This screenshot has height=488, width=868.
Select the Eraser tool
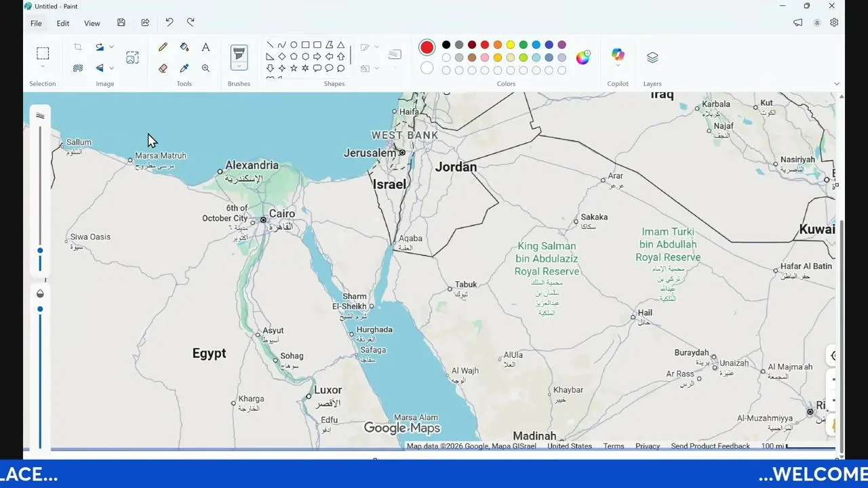pyautogui.click(x=163, y=68)
